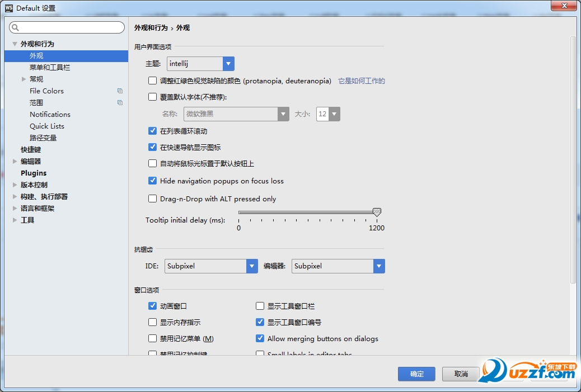
Task: Enable the 覆盖默认字体 override font option
Action: (152, 97)
